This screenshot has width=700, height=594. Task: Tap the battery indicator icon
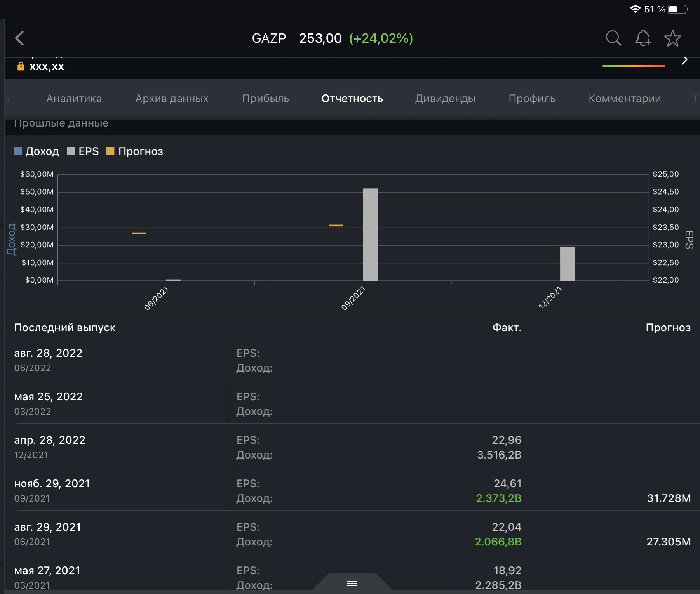(678, 9)
